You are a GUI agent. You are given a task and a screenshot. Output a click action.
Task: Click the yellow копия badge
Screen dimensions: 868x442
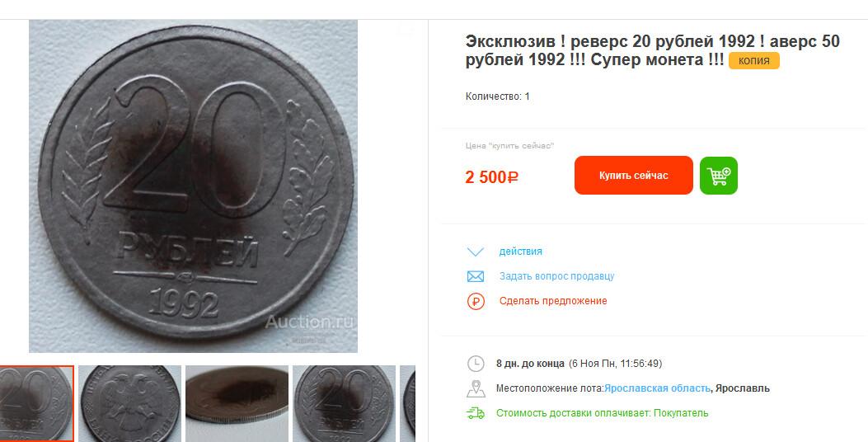coord(754,61)
